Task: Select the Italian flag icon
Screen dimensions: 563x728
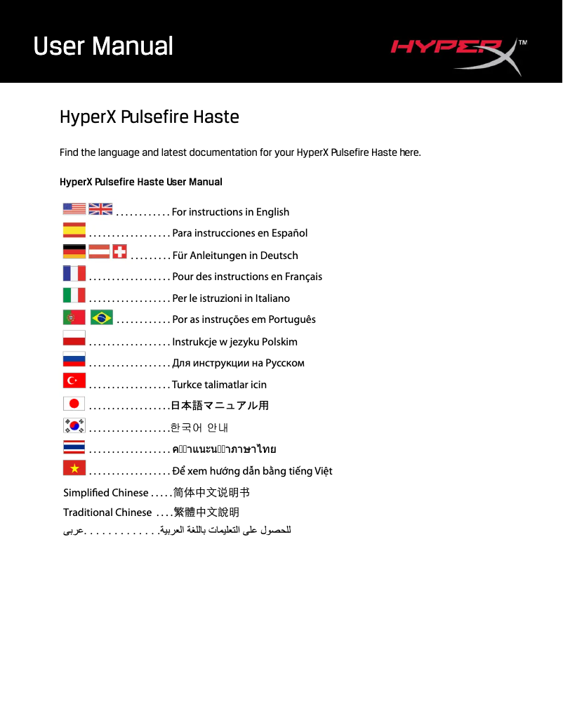Action: 74,295
